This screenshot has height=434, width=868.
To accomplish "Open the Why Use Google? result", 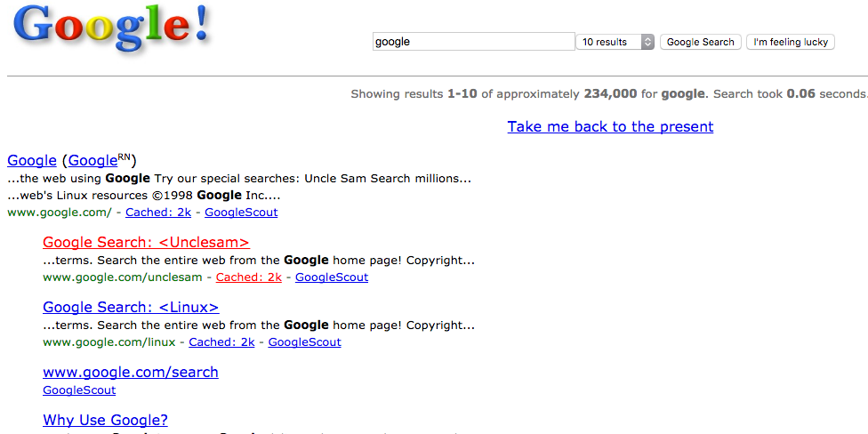I will pyautogui.click(x=105, y=420).
